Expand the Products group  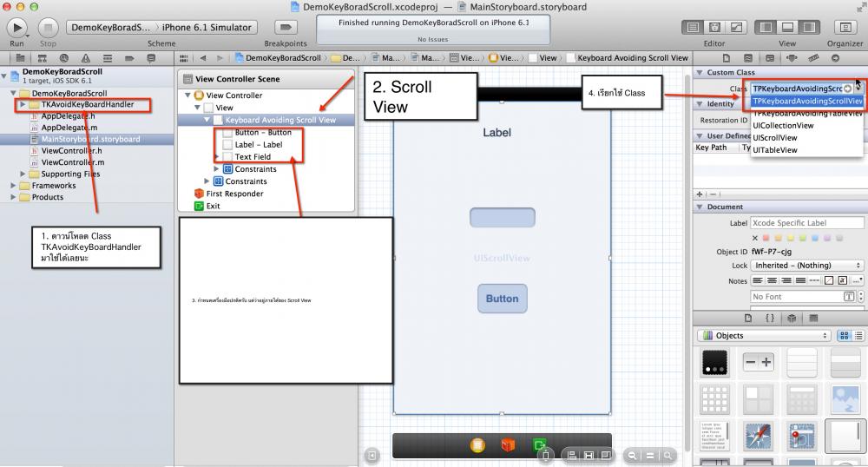[x=13, y=197]
